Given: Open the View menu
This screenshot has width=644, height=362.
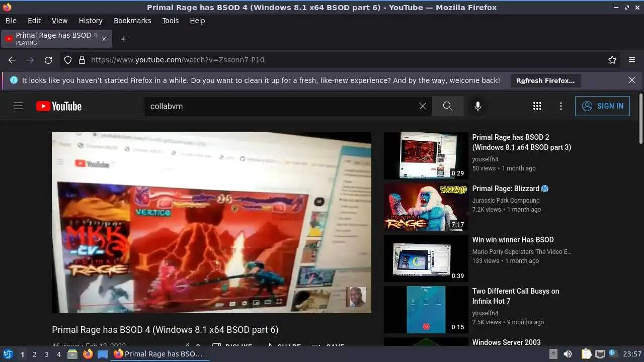Looking at the screenshot, I should 59,21.
